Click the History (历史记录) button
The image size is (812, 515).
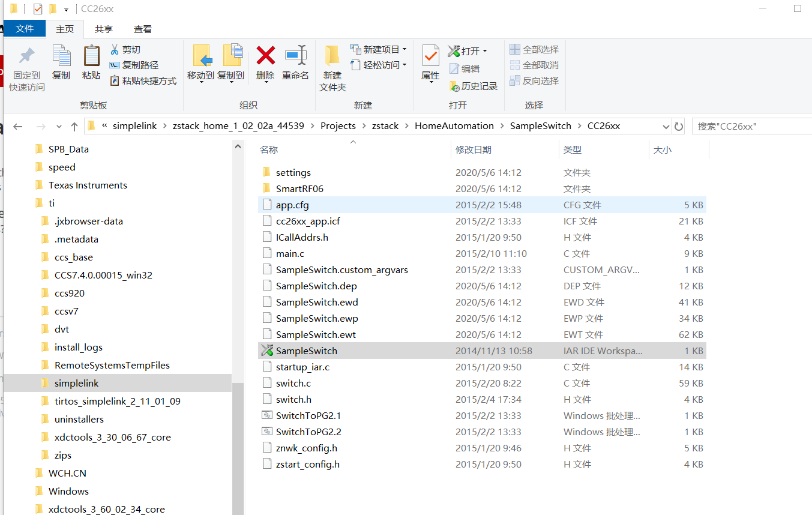pyautogui.click(x=474, y=86)
